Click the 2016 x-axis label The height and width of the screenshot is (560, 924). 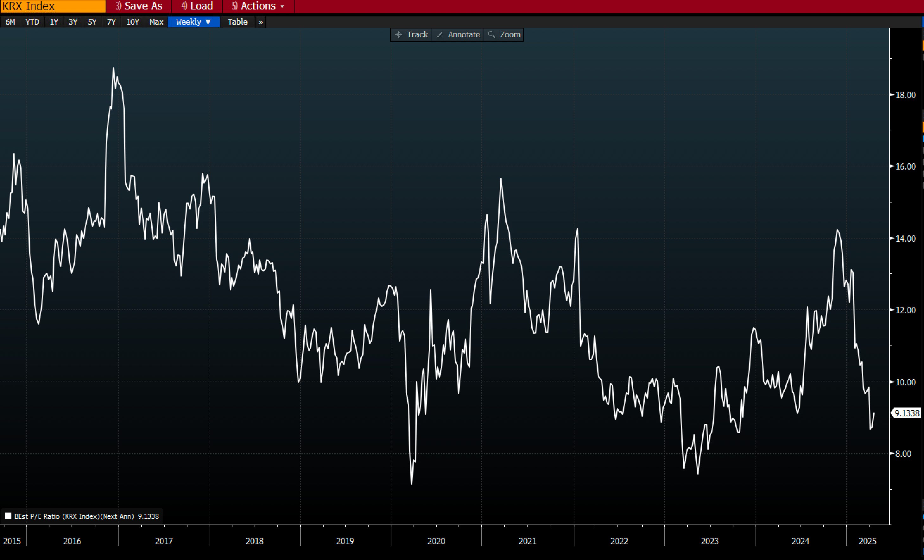pyautogui.click(x=72, y=541)
